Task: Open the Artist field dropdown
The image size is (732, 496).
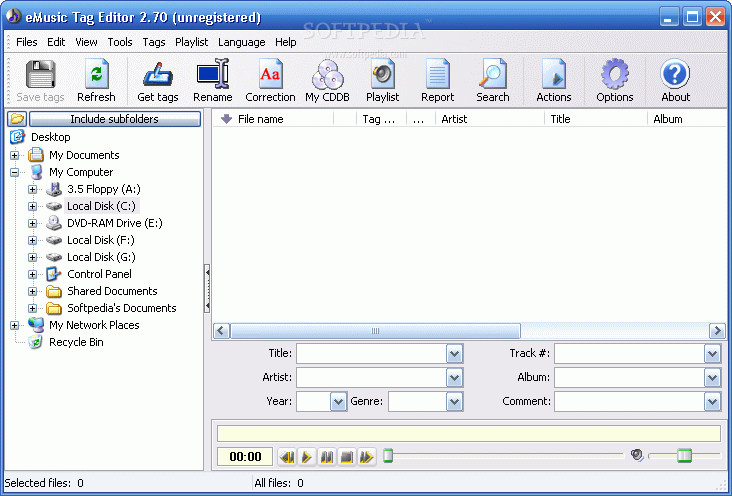Action: click(x=454, y=378)
